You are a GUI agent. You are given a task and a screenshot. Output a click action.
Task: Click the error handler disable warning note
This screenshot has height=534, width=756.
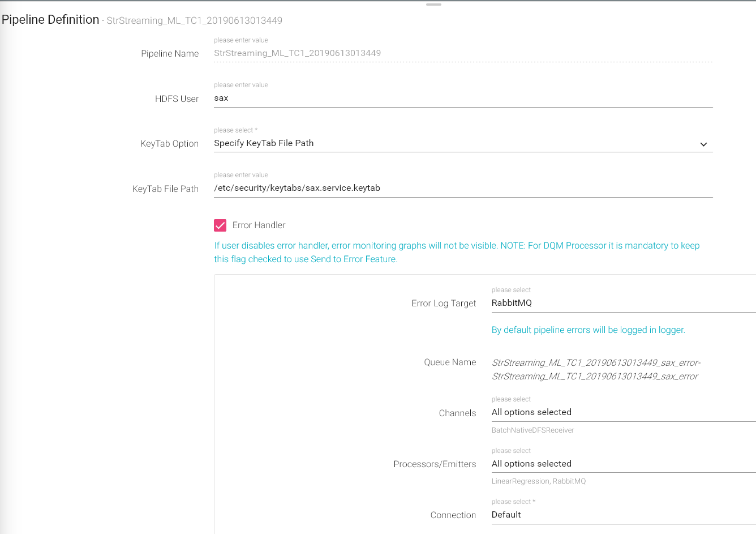457,253
